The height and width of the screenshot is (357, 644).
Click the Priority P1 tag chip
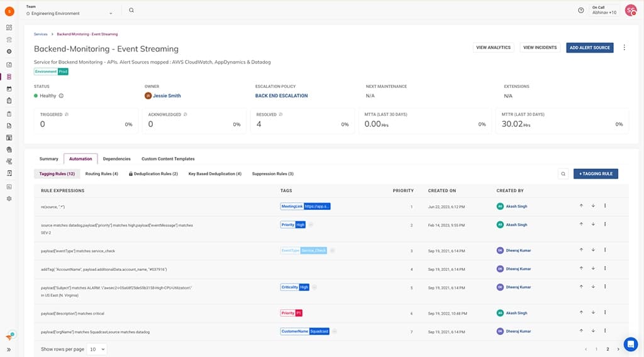click(x=291, y=313)
